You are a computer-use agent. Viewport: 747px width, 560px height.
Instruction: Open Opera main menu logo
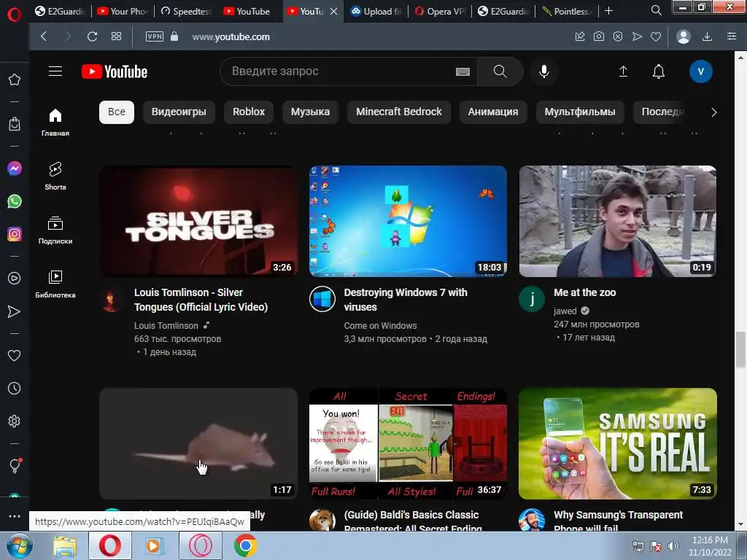click(15, 15)
